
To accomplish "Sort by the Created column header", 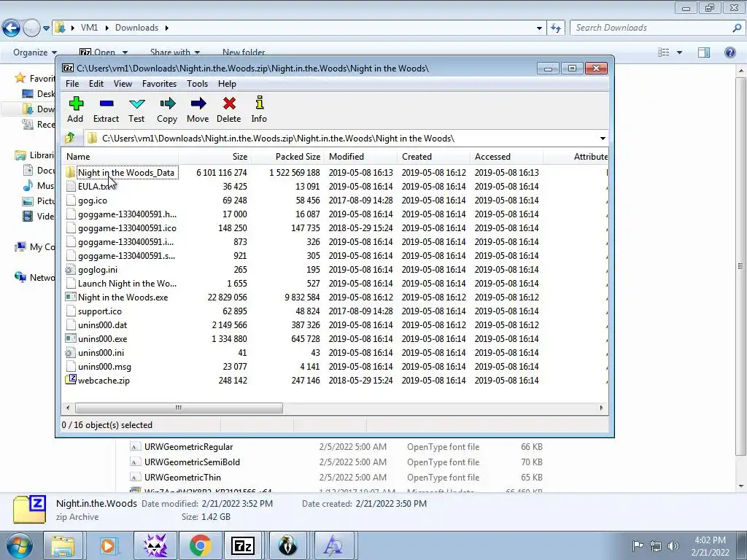I will (433, 157).
